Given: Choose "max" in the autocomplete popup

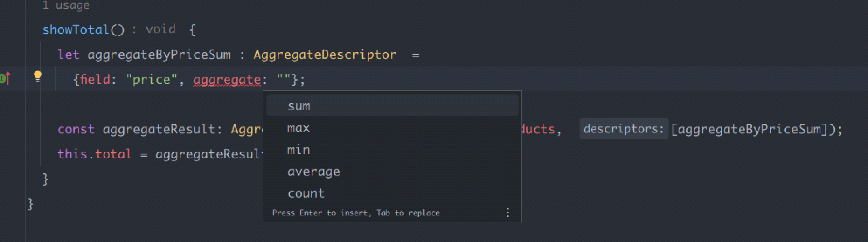Looking at the screenshot, I should pos(299,128).
